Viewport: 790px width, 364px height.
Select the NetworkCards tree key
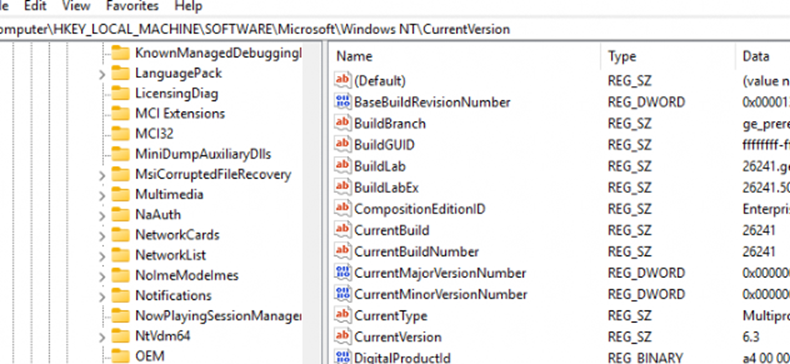(x=177, y=235)
